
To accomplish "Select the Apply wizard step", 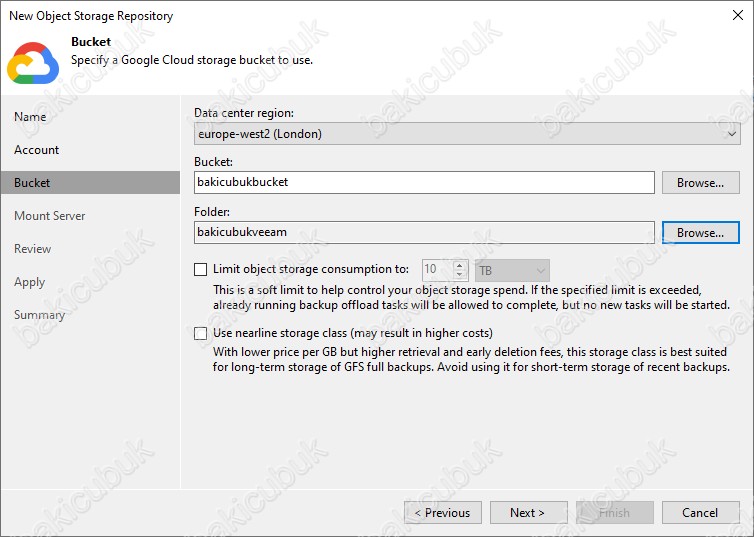I will click(29, 282).
